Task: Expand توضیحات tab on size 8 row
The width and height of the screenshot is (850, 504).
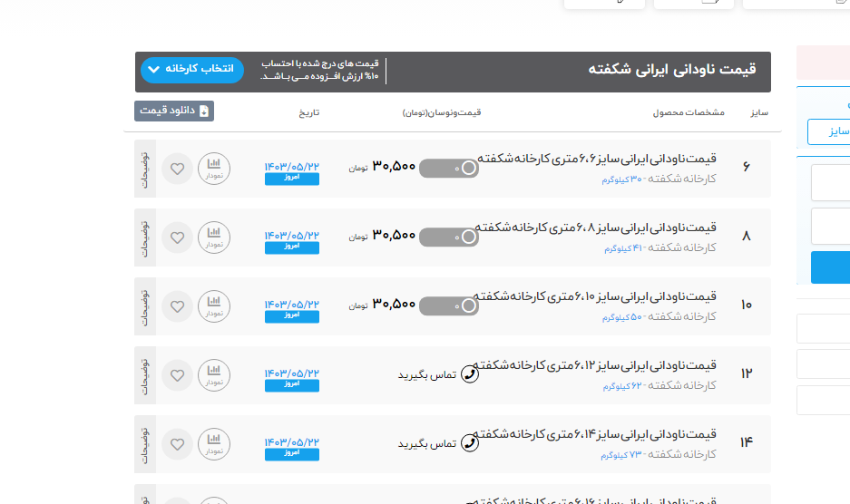Action: 145,237
